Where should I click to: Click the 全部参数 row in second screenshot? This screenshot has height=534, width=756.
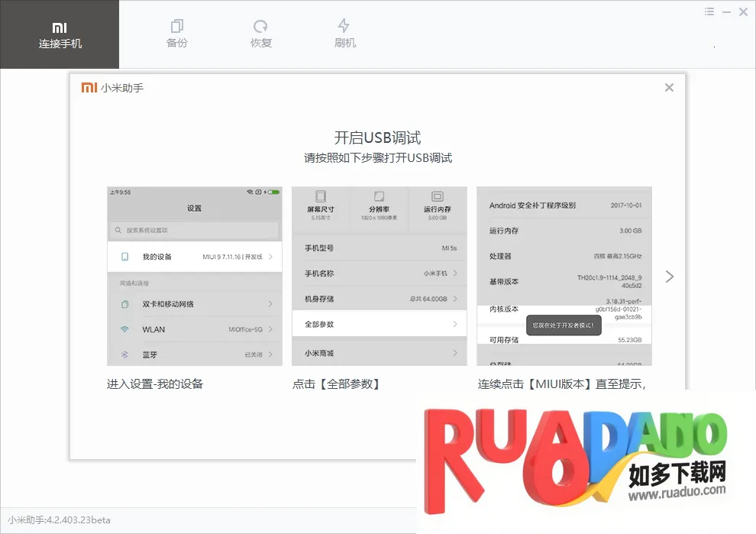(379, 325)
